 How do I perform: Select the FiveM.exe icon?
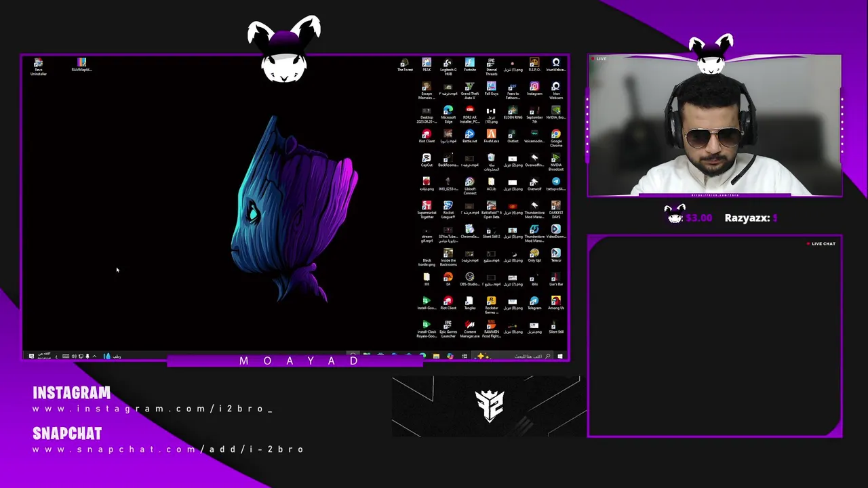pos(491,136)
